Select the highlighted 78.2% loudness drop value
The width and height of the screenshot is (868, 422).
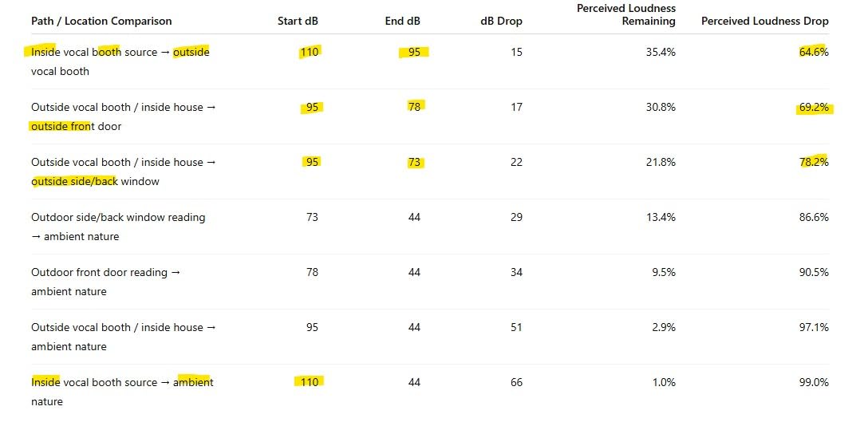coord(814,162)
